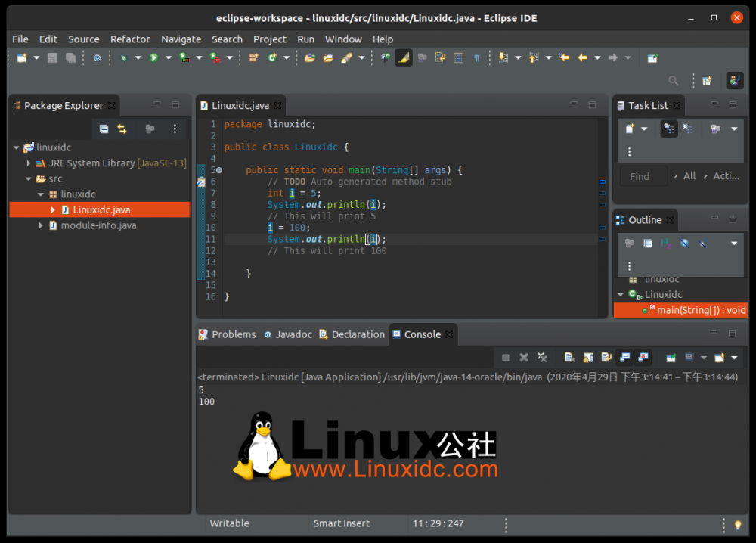Click the Access Commands search magnifier icon
The height and width of the screenshot is (543, 756).
(673, 80)
